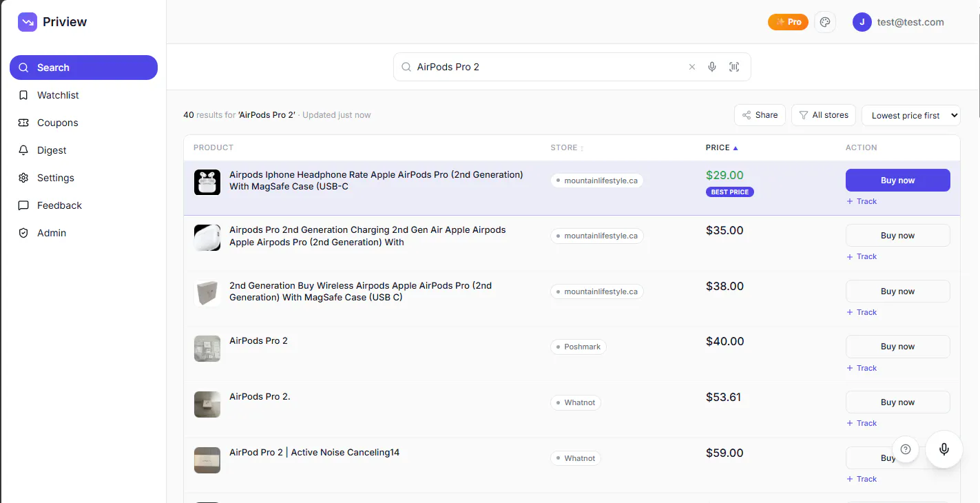
Task: Click the '40 results for AirPods Pro 2' text
Action: 239,115
